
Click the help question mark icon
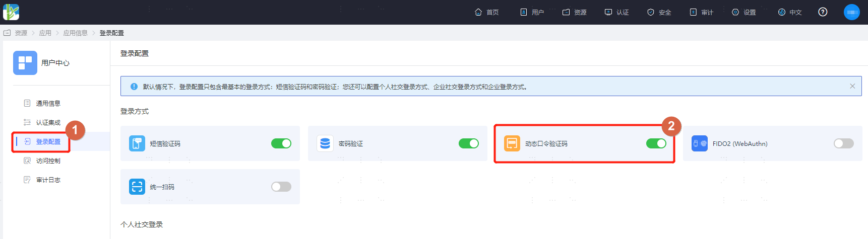(823, 12)
